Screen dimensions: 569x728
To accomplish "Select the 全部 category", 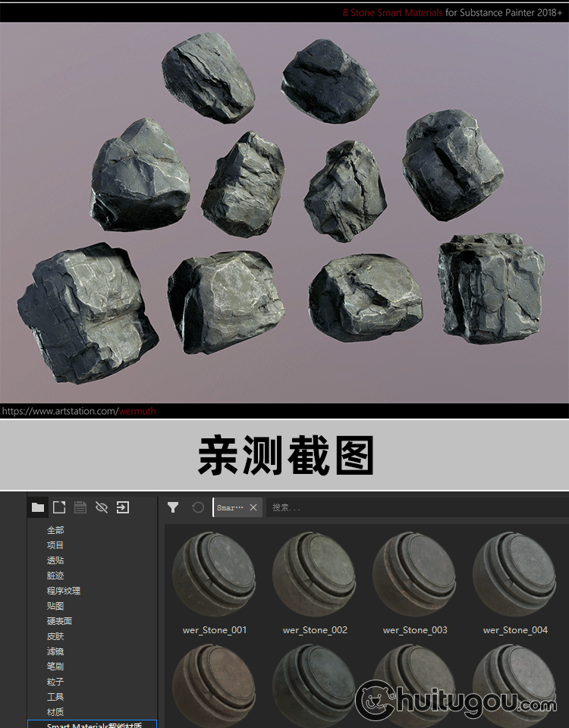I will [55, 530].
